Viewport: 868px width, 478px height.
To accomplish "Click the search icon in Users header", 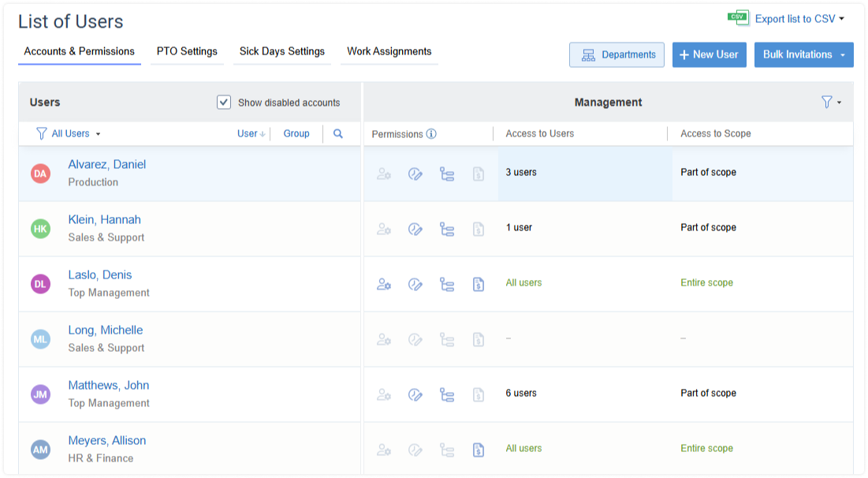I will point(338,134).
